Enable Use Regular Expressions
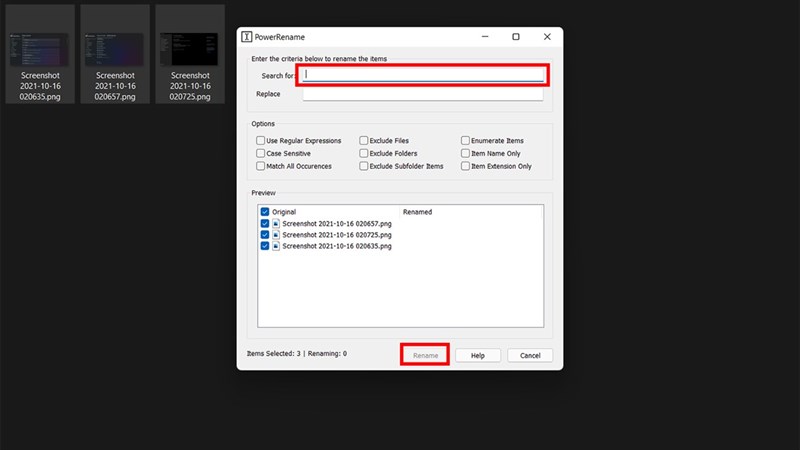The image size is (800, 450). click(260, 140)
